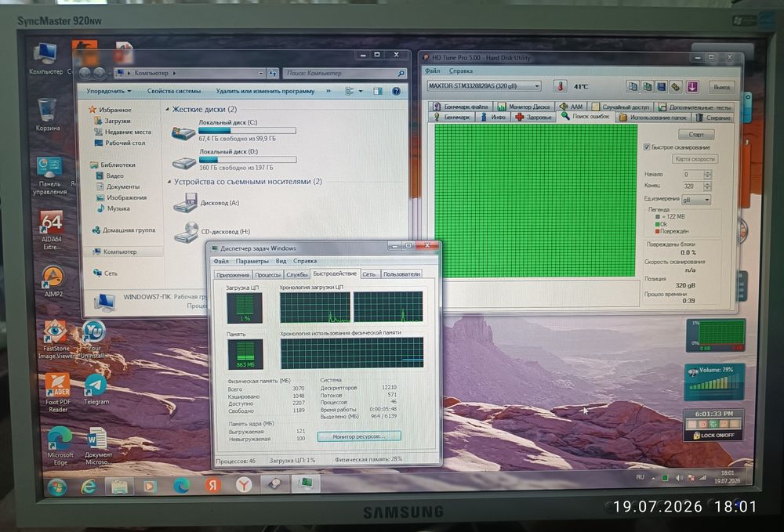
Task: Open the MAXTOR STM3320820AS drive dropdown
Action: pos(484,86)
